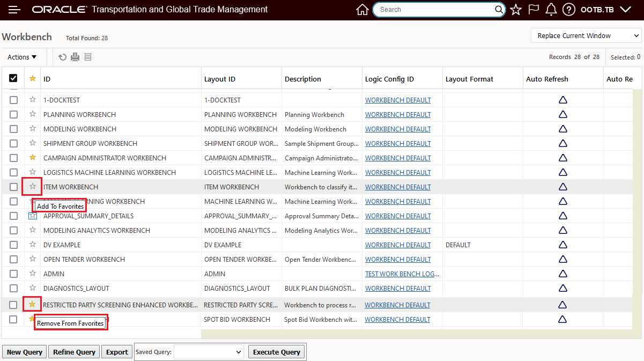The width and height of the screenshot is (644, 361).
Task: Click the Execute Query button
Action: coord(276,351)
